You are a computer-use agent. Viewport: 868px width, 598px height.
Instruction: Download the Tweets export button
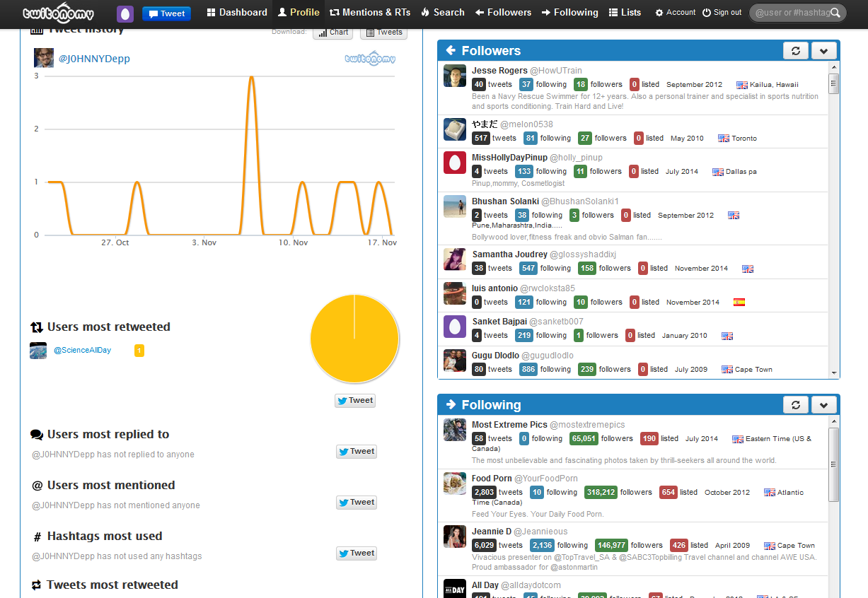point(383,33)
